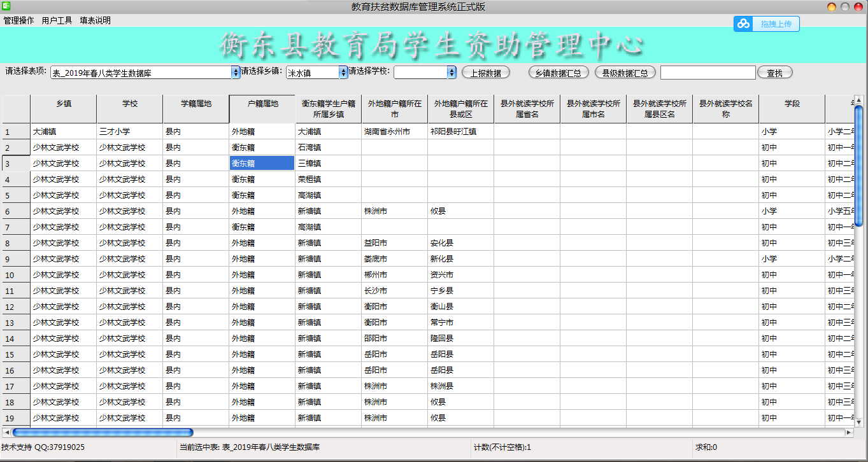Click the cell containing 邵阳市
Image resolution: width=868 pixels, height=462 pixels.
tap(395, 339)
